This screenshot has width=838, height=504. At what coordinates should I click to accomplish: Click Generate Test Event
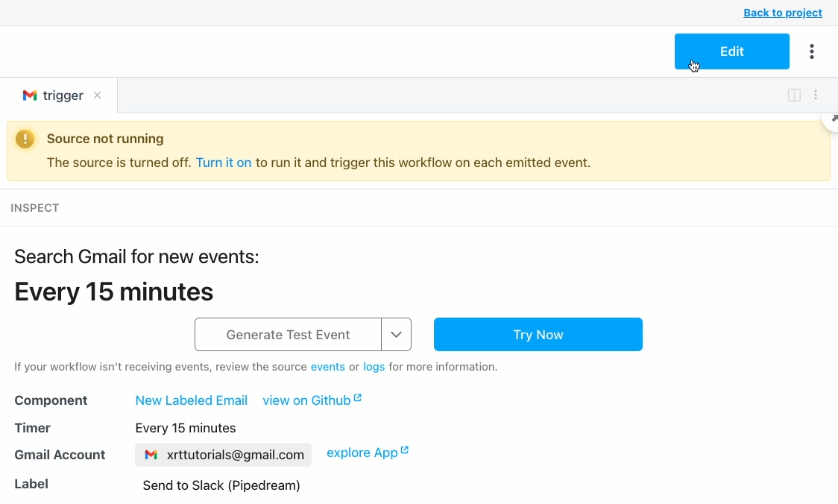click(x=288, y=335)
